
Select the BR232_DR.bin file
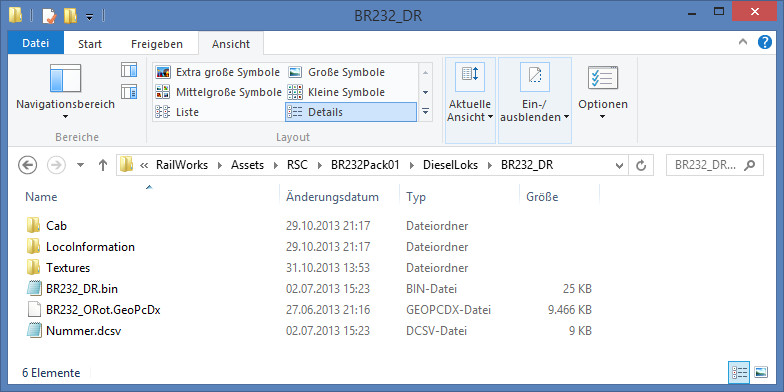coord(82,289)
